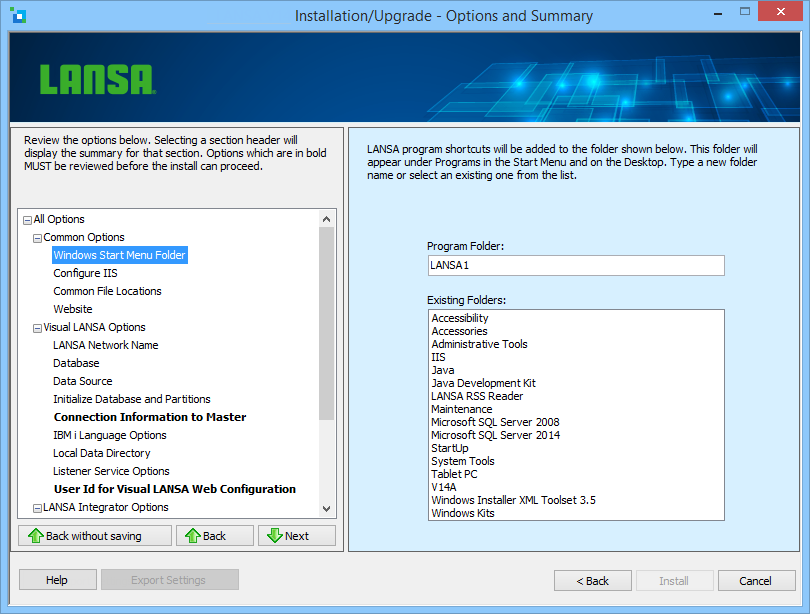Maximize the installer window

(744, 11)
